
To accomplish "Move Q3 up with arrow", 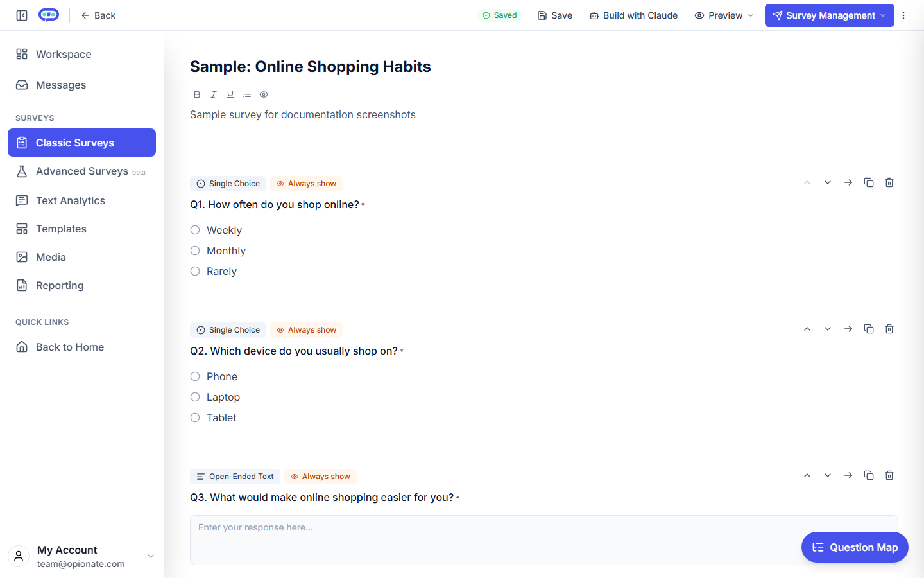I will click(807, 475).
